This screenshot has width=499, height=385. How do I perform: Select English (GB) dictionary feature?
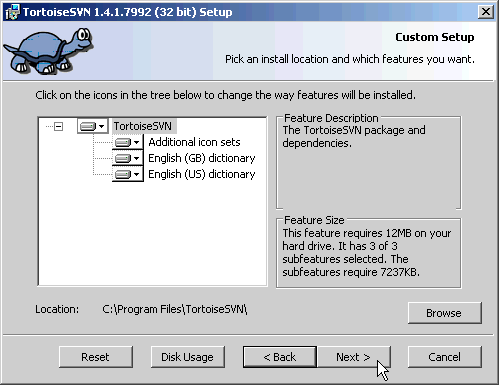(x=202, y=158)
